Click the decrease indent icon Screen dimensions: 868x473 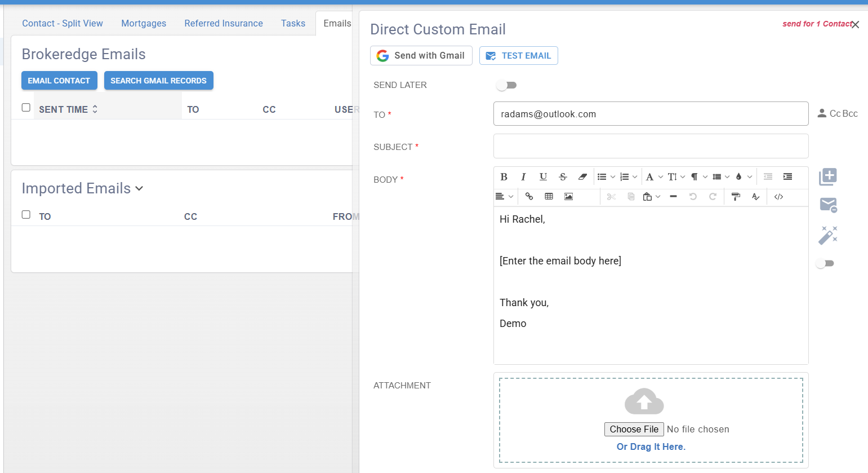[768, 176]
